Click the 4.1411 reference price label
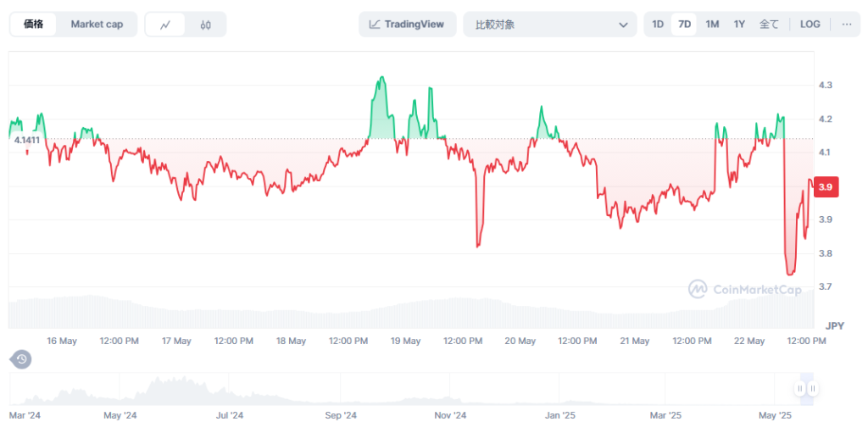Image resolution: width=868 pixels, height=433 pixels. 27,140
